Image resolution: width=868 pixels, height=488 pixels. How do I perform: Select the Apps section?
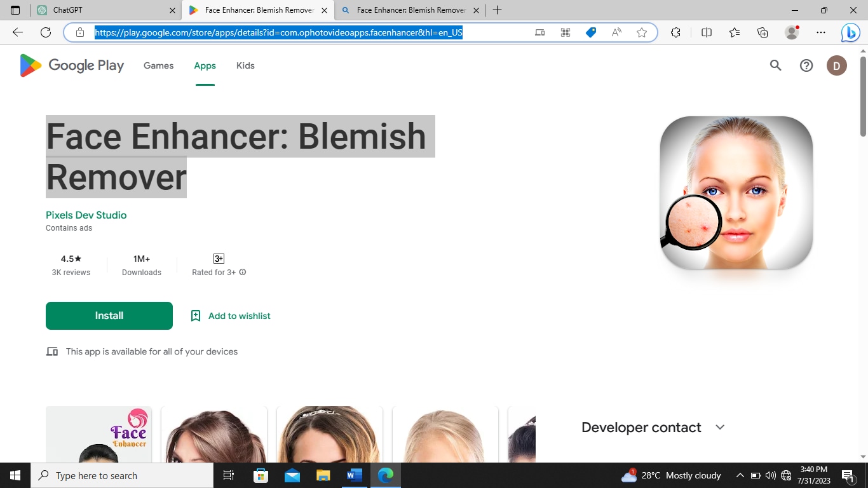(205, 65)
